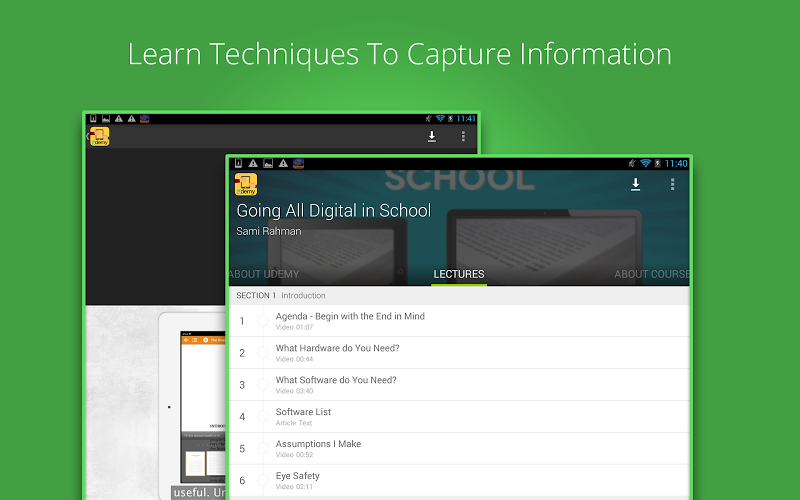Tap the Wi-Fi icon in the back window status bar
The height and width of the screenshot is (500, 800).
coord(440,119)
